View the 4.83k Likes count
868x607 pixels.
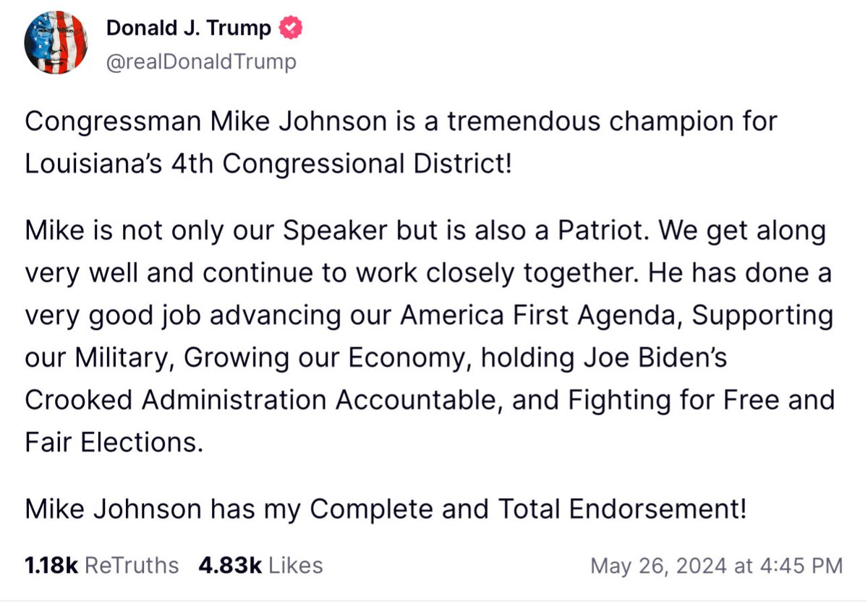[230, 565]
